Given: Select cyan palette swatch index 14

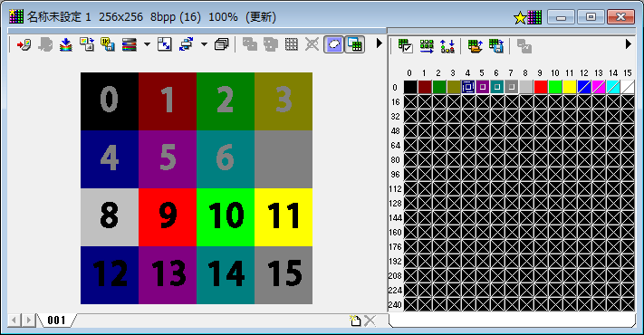Looking at the screenshot, I should coord(613,87).
